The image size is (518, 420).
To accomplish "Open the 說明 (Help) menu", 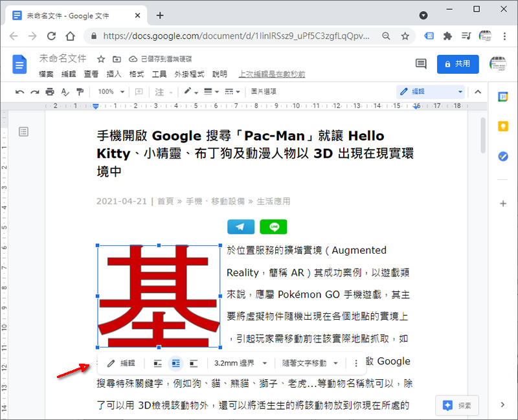I will 220,74.
